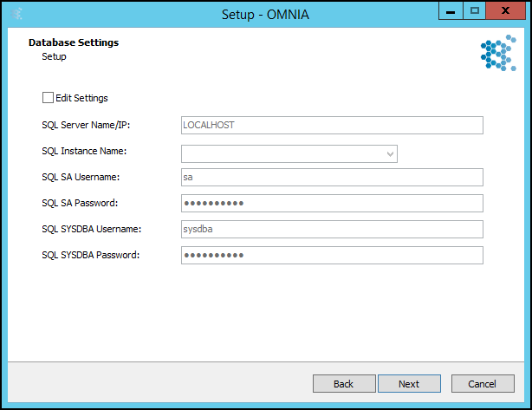Click the SQL SYSDBA Password label
Viewport: 532px width, 410px height.
coord(91,255)
